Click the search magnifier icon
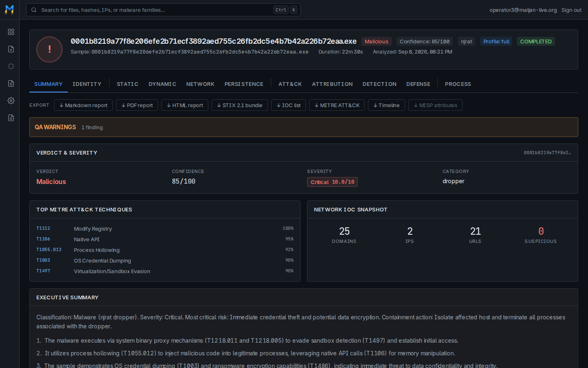588x368 pixels. 34,10
